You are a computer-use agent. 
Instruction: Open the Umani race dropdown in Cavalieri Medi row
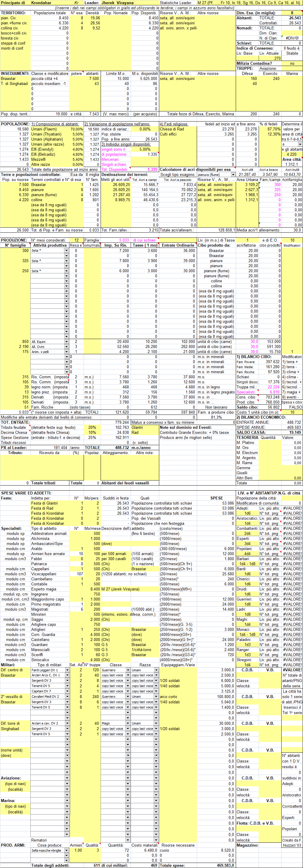click(x=156, y=697)
